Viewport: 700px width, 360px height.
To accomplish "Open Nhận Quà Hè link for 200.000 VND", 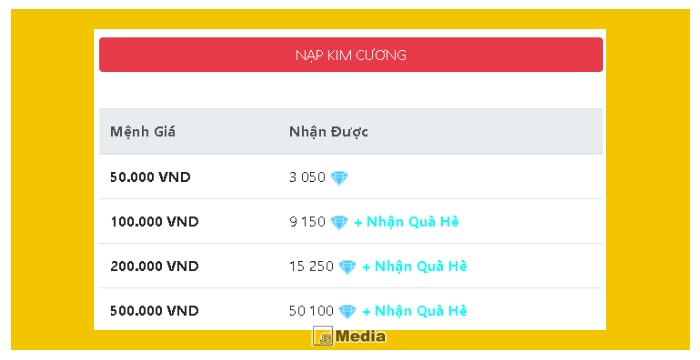I will click(415, 266).
